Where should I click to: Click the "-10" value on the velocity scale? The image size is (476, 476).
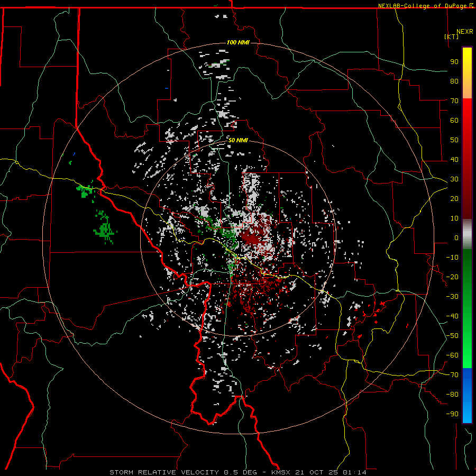click(452, 258)
